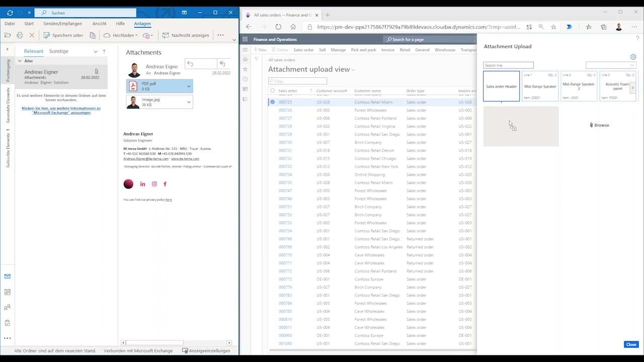This screenshot has height=362, width=644.
Task: Click the Search line input field
Action: tap(508, 65)
